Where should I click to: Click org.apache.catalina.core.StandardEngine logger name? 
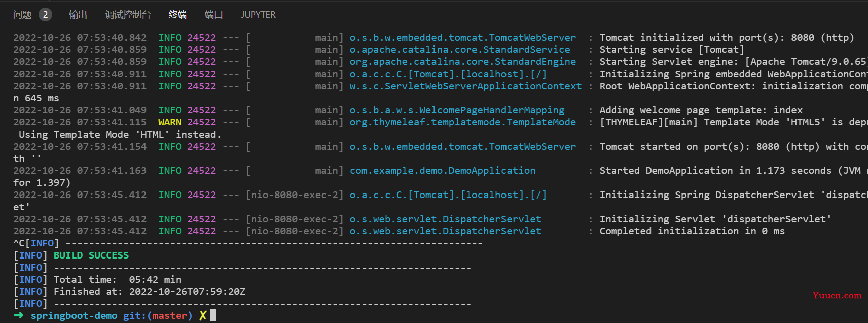point(463,62)
